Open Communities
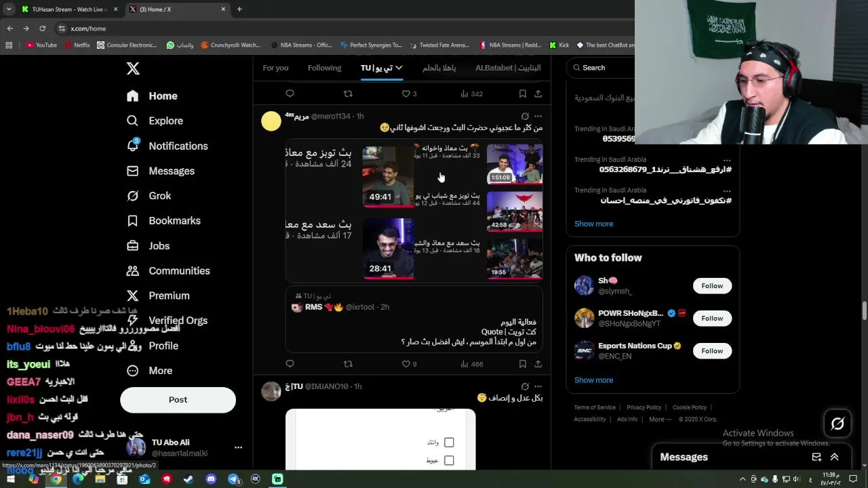This screenshot has height=488, width=868. point(168,271)
